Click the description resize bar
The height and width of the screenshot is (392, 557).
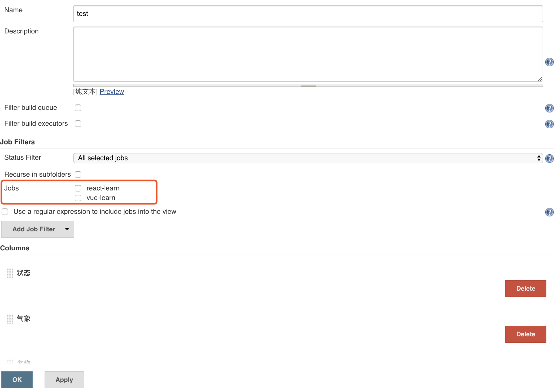pos(308,86)
